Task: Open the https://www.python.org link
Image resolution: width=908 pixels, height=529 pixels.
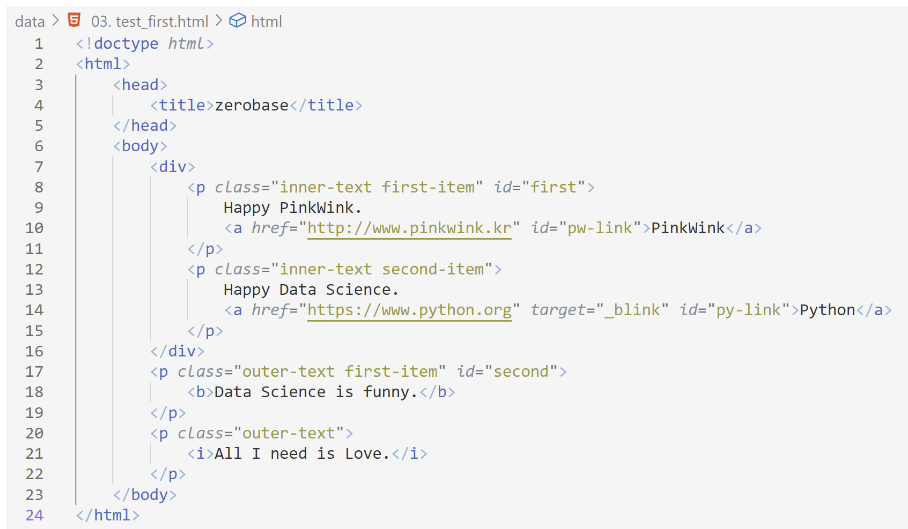Action: 409,310
